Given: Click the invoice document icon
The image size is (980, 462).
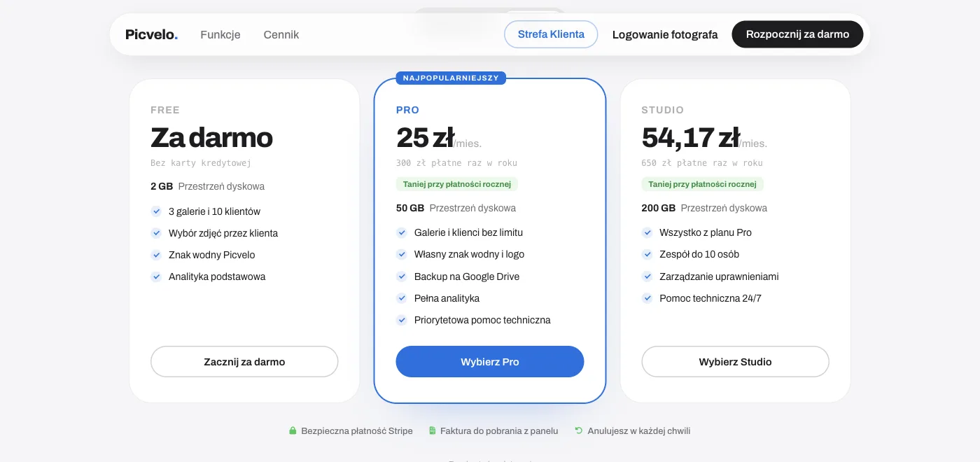Looking at the screenshot, I should [x=433, y=430].
